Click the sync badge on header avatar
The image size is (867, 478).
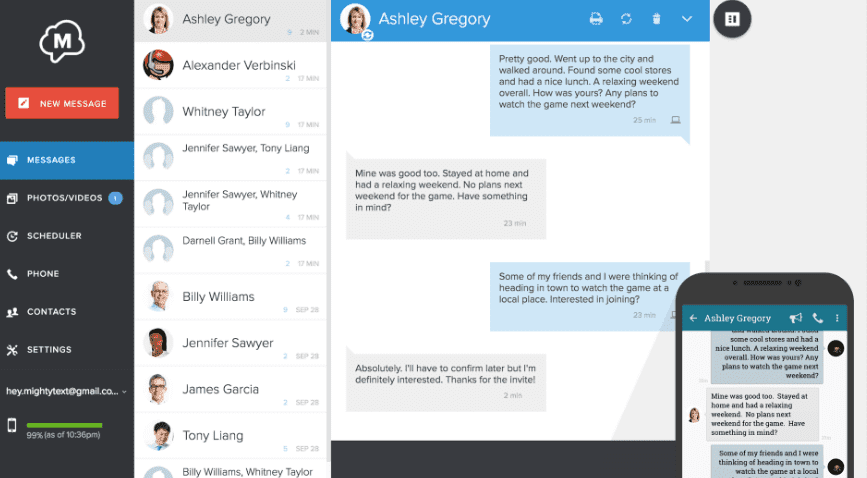tap(367, 35)
